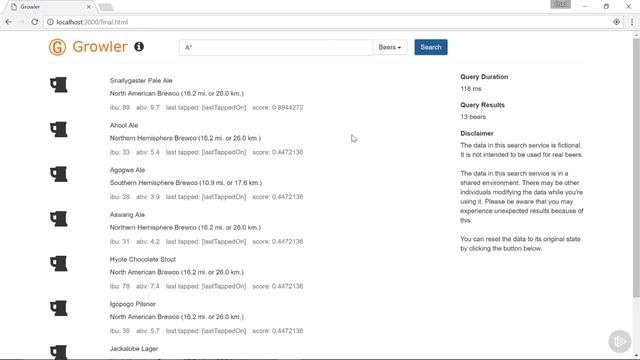Viewport: 640px width, 360px height.
Task: Click the Ahool Ale name
Action: (x=124, y=125)
